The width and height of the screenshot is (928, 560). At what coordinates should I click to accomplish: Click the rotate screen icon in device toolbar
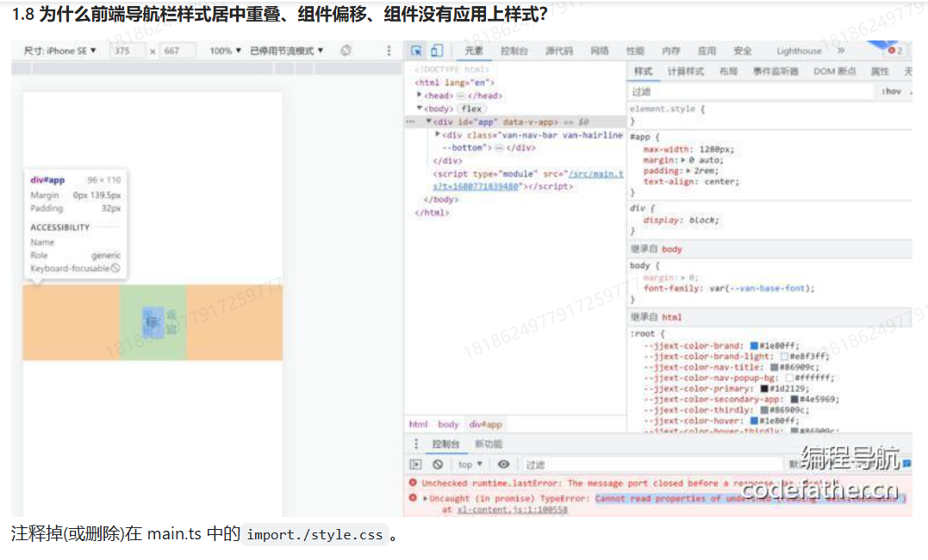point(346,51)
